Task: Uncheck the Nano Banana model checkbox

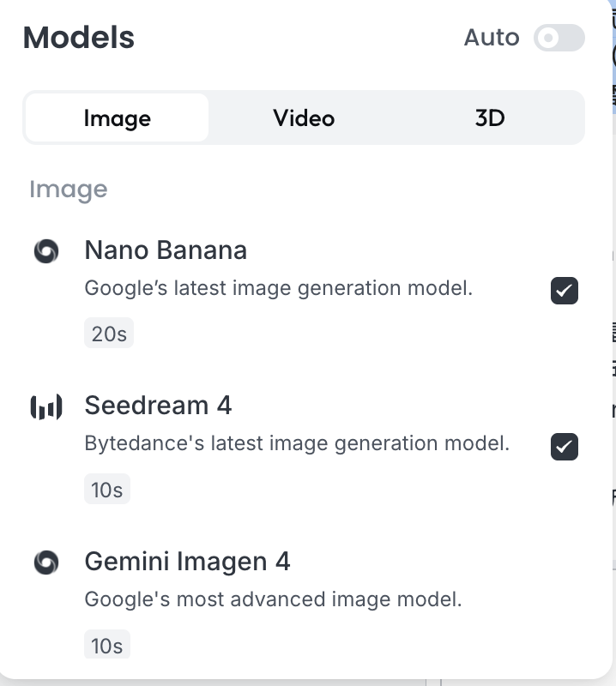Action: click(x=565, y=291)
